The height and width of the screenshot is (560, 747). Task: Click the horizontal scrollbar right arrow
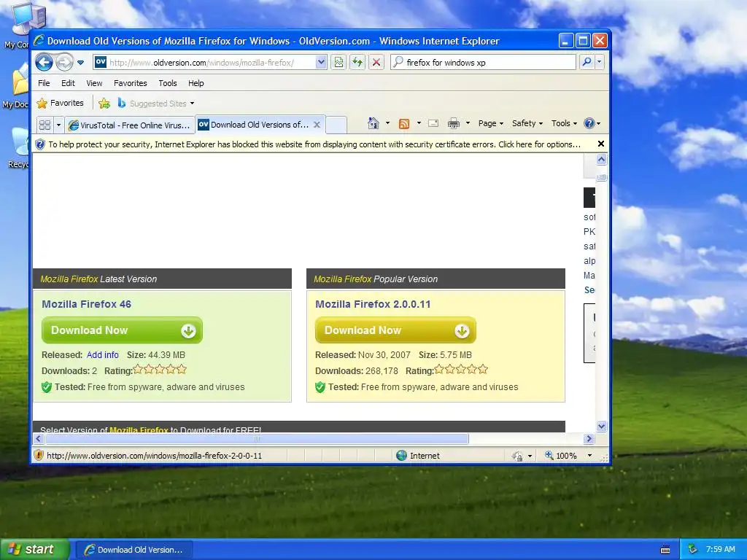click(589, 438)
